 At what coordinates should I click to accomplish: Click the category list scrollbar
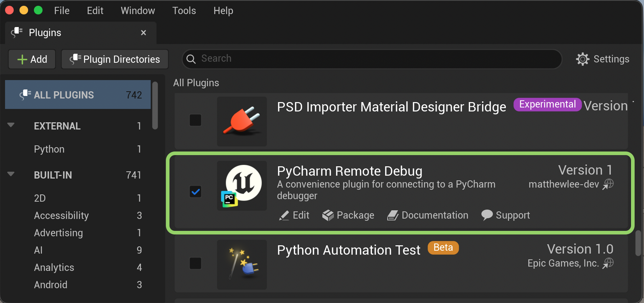(155, 105)
